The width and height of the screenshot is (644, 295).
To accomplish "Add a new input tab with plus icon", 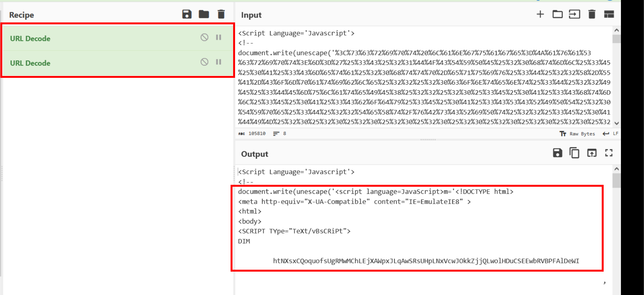I will (x=540, y=14).
